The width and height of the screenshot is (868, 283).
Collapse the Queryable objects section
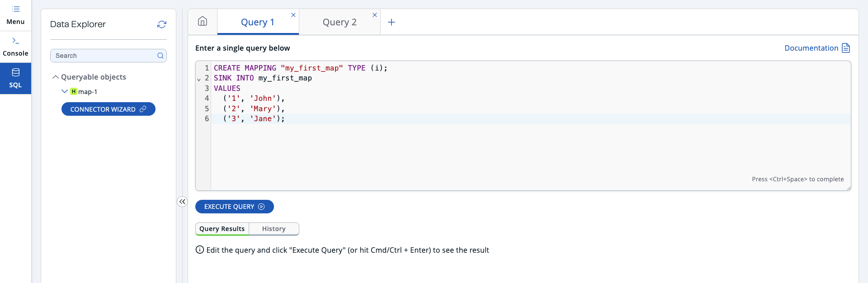(x=56, y=77)
